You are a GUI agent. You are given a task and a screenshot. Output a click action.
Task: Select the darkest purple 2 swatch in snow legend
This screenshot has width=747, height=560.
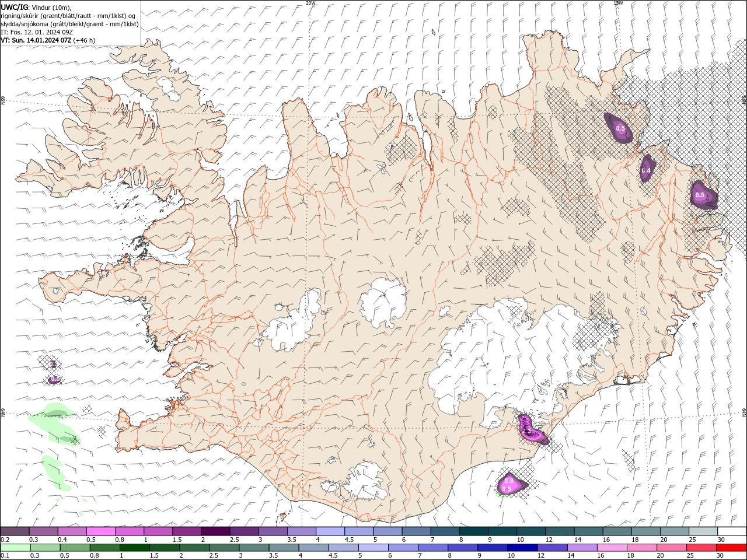coord(215,531)
